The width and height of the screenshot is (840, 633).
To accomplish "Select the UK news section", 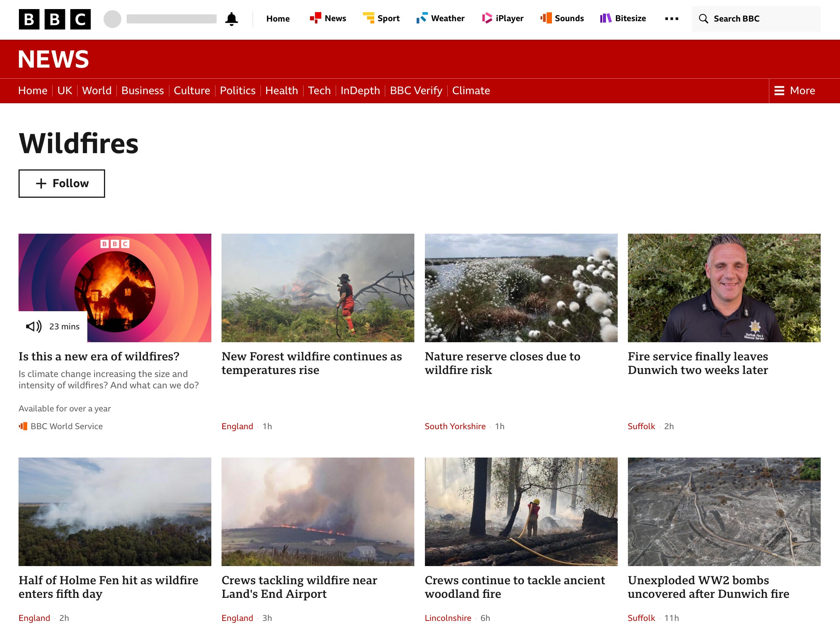I will click(65, 90).
